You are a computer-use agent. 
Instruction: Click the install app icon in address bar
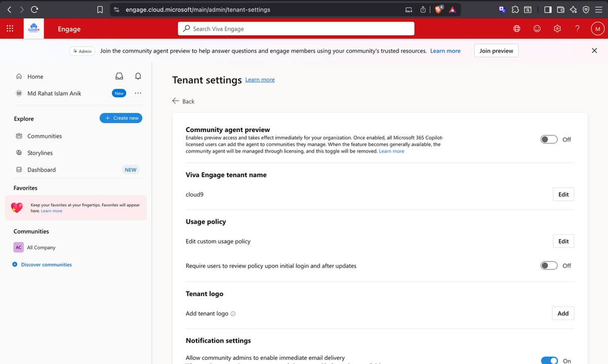tap(409, 9)
